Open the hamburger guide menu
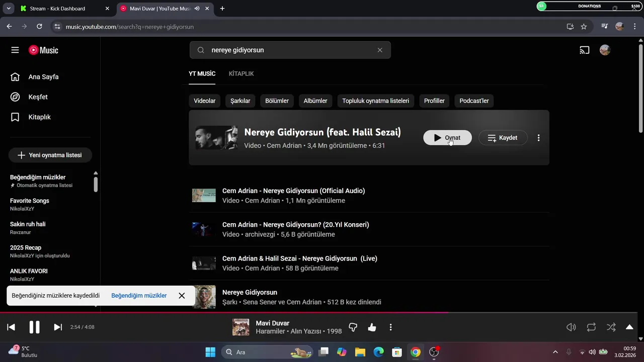This screenshot has width=644, height=362. coord(15,50)
